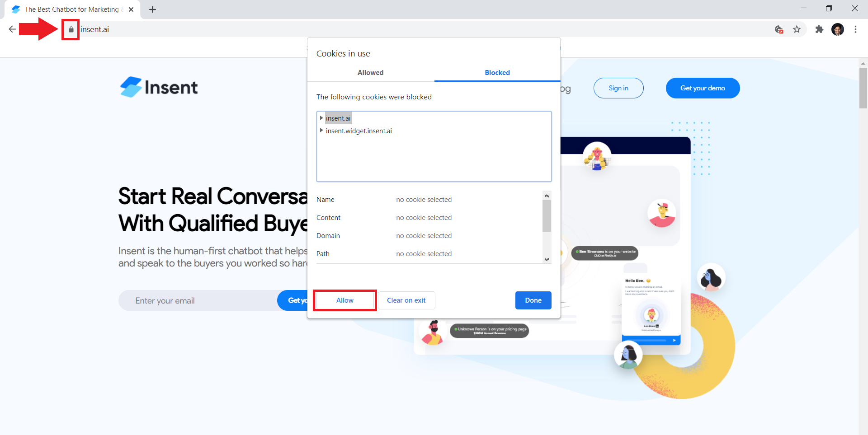Expand the insent.ai cookie tree entry
Viewport: 868px width, 435px height.
coord(321,118)
